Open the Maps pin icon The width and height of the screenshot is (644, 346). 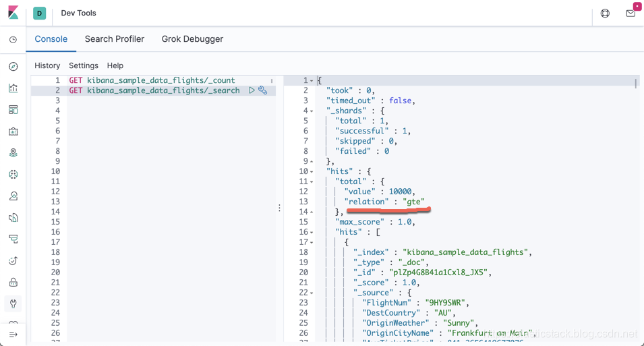point(13,153)
